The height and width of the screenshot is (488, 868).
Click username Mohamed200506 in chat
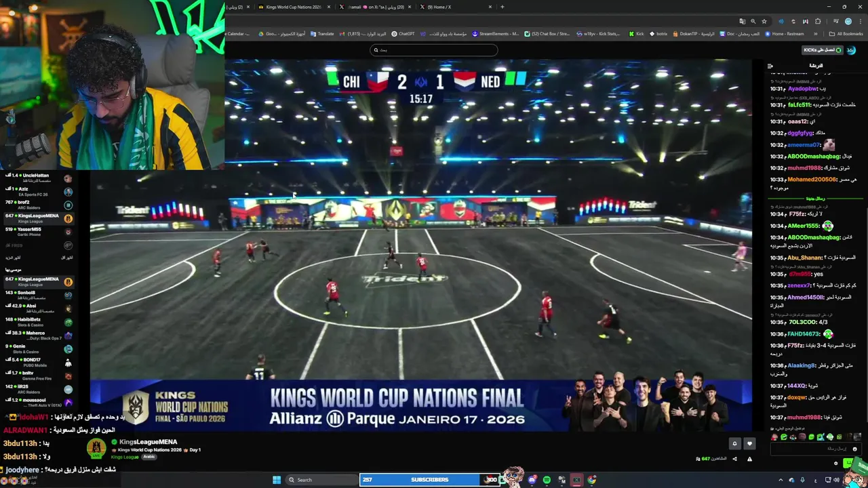(x=812, y=180)
